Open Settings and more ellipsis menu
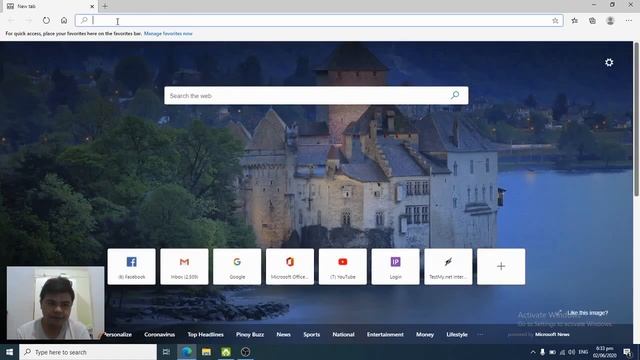The width and height of the screenshot is (640, 360). (629, 20)
